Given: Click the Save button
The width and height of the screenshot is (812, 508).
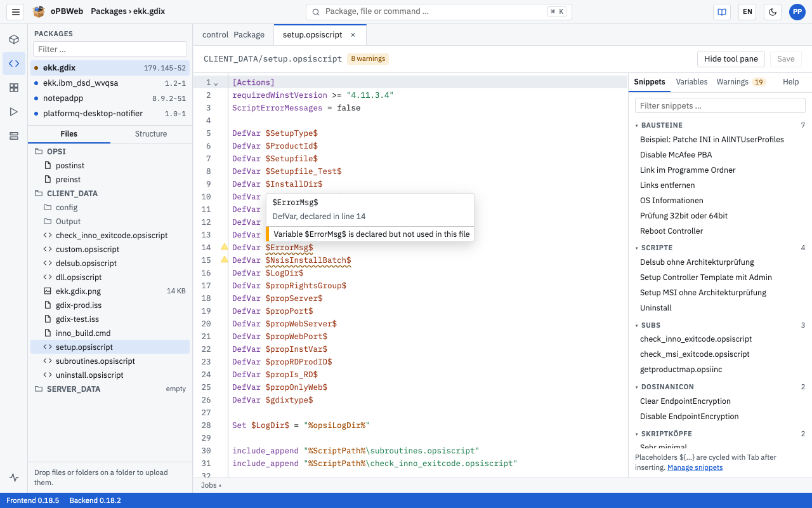Looking at the screenshot, I should point(786,59).
